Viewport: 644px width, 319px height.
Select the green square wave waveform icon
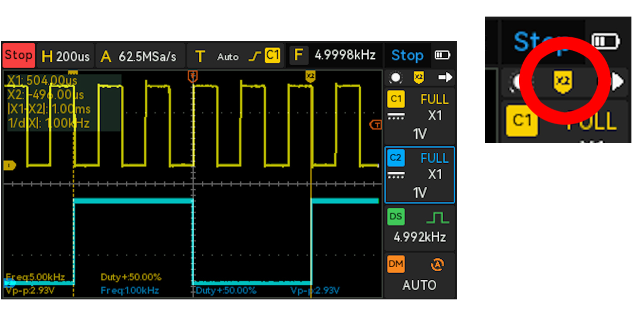437,218
